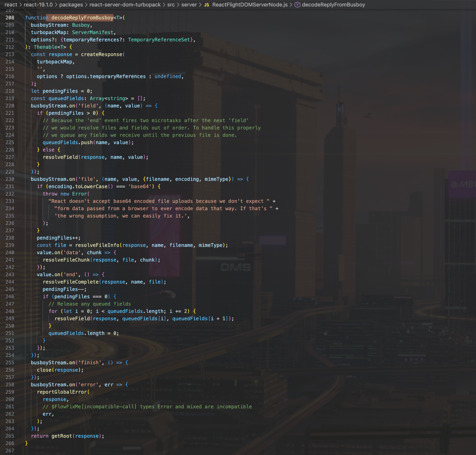Click line number 243 in the gutter
This screenshot has width=476, height=455.
pos(10,274)
